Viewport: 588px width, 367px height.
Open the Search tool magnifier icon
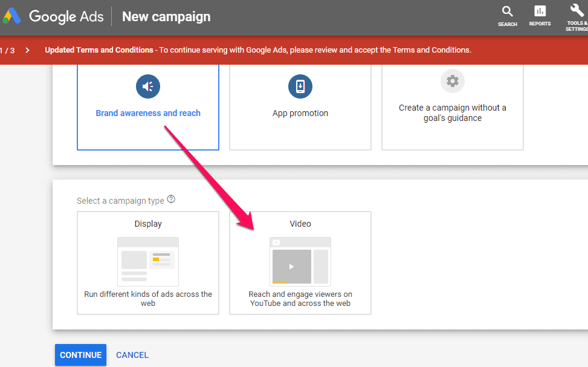tap(508, 11)
